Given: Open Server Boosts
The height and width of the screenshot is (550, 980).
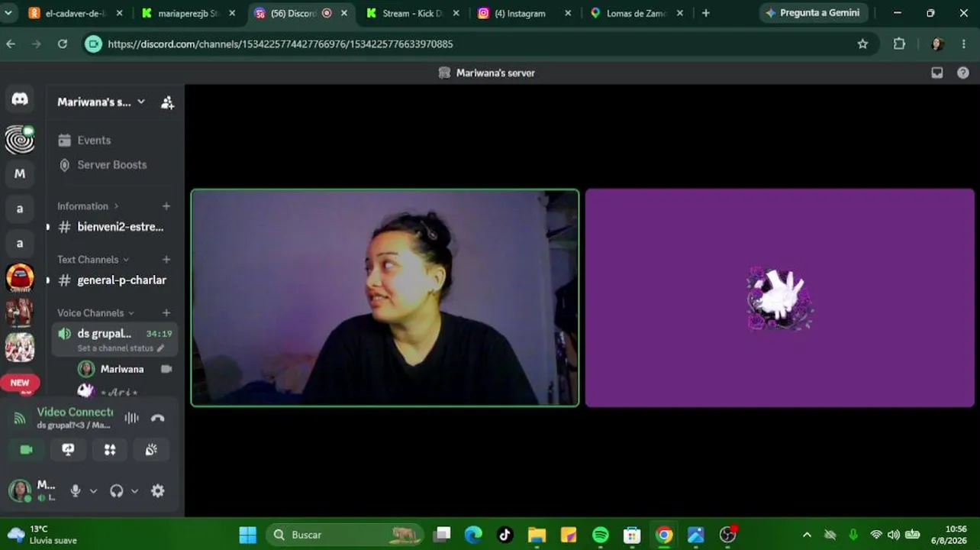Looking at the screenshot, I should tap(111, 165).
